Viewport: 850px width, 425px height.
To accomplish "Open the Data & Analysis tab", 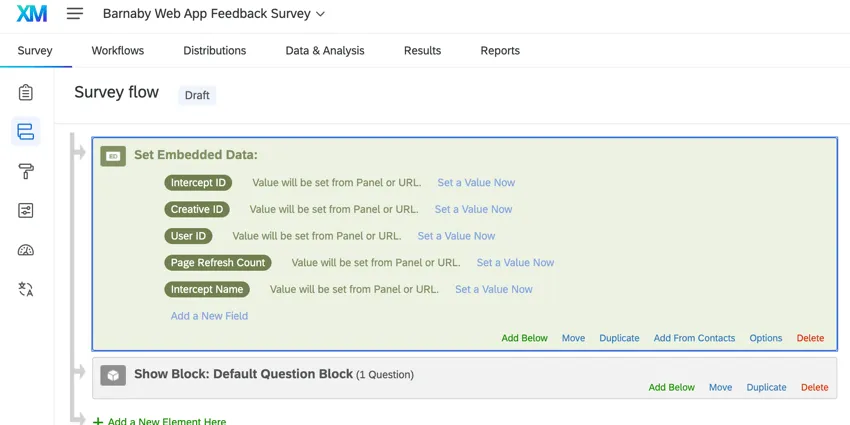I will pos(324,51).
